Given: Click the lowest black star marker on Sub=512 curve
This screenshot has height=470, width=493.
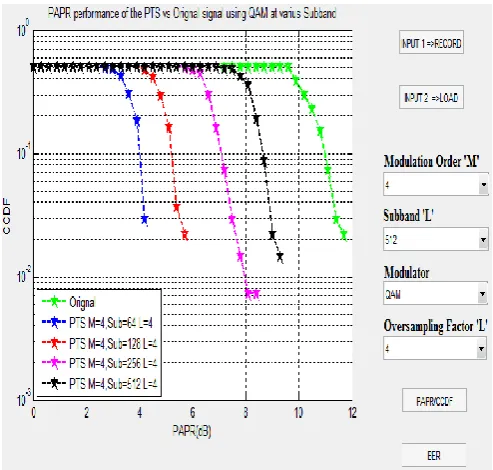Looking at the screenshot, I should [280, 257].
